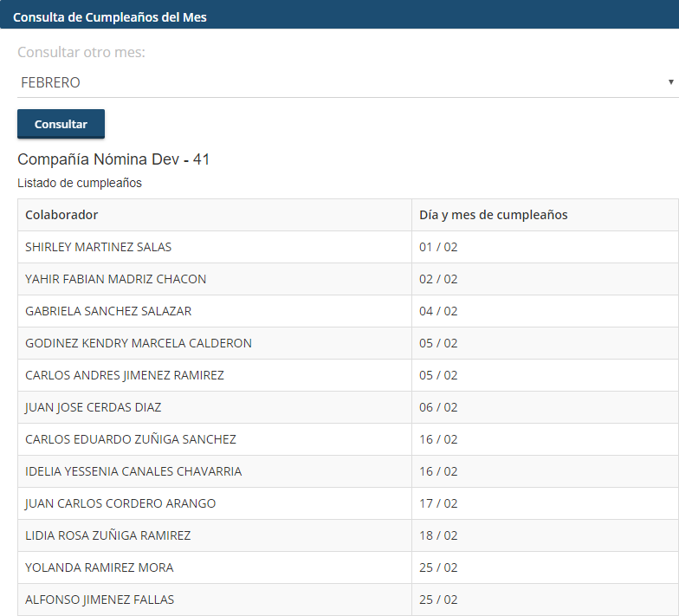Select JUAN JOSE CERDAS DIAZ row
This screenshot has width=679, height=616.
[x=93, y=407]
